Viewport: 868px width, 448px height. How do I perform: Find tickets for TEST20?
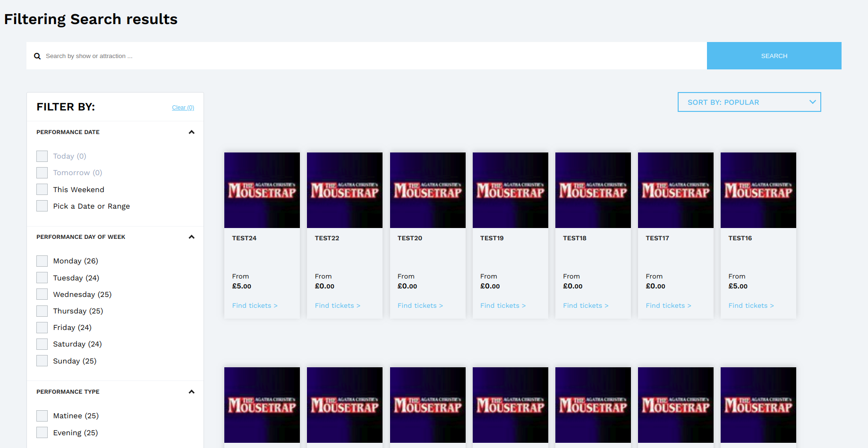(420, 306)
